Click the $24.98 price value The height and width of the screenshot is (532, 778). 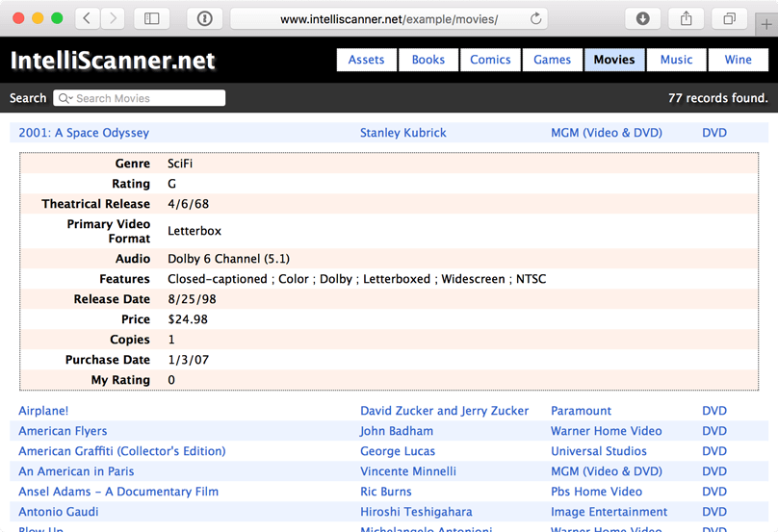[x=188, y=319]
